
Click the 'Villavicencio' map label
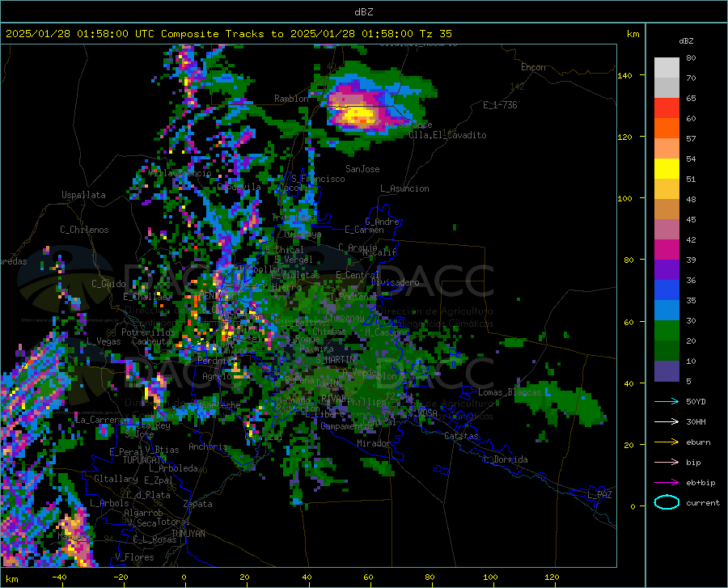pos(180,173)
